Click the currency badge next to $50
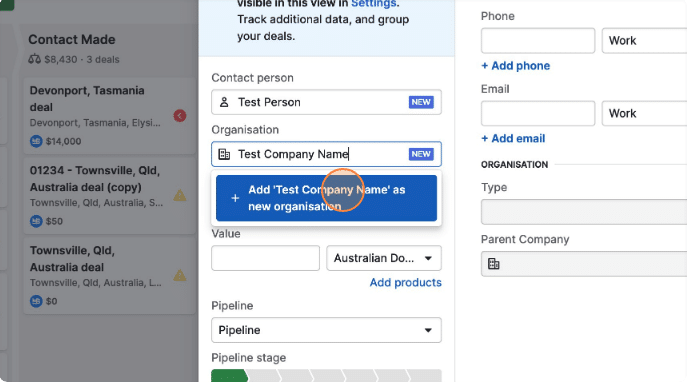687x382 pixels. pos(36,221)
